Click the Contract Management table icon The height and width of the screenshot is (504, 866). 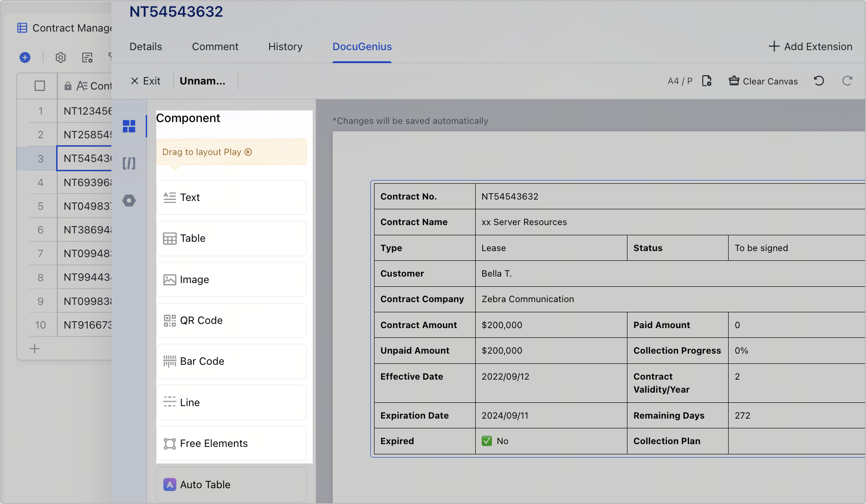coord(22,28)
